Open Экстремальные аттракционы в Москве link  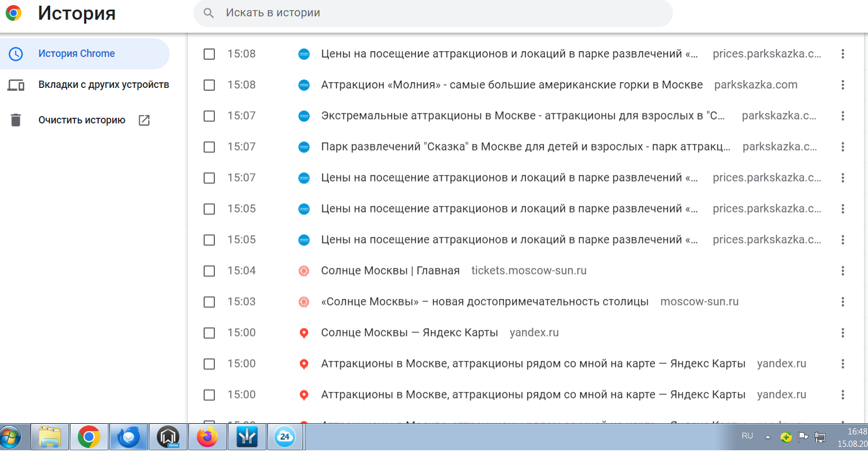click(523, 116)
